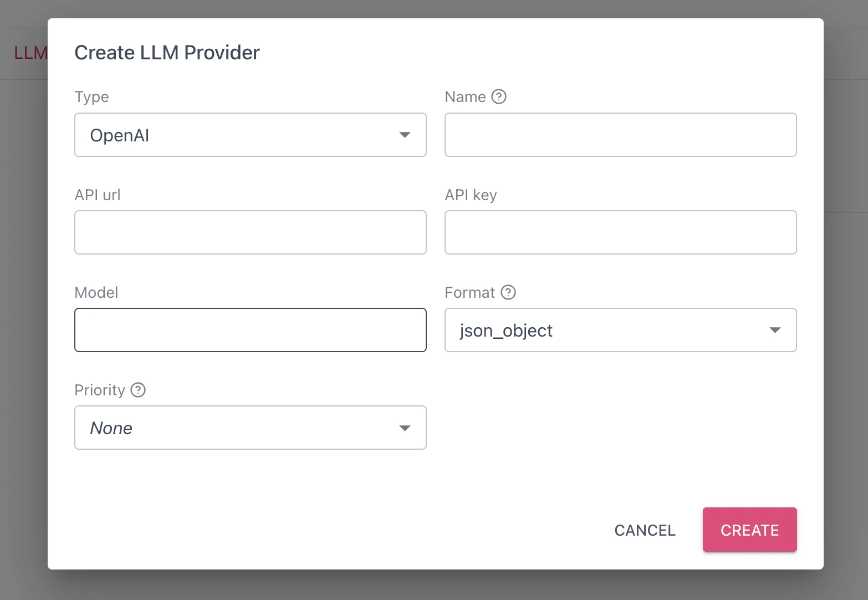The width and height of the screenshot is (868, 600).
Task: Click the pink CREATE button
Action: tap(749, 530)
